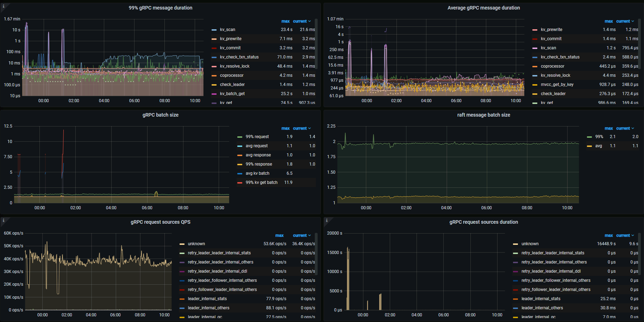644x322 pixels.
Task: Expand the Average gRPC message duration title menu
Action: pos(483,8)
